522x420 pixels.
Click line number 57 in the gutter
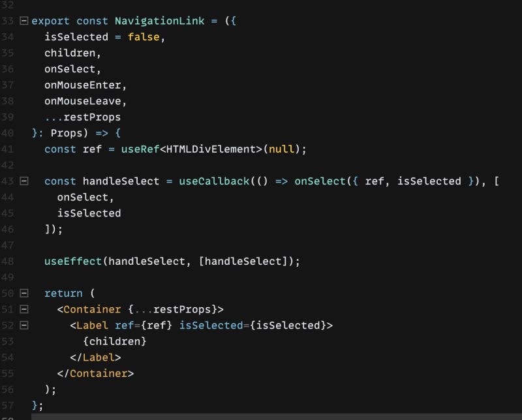[x=8, y=406]
